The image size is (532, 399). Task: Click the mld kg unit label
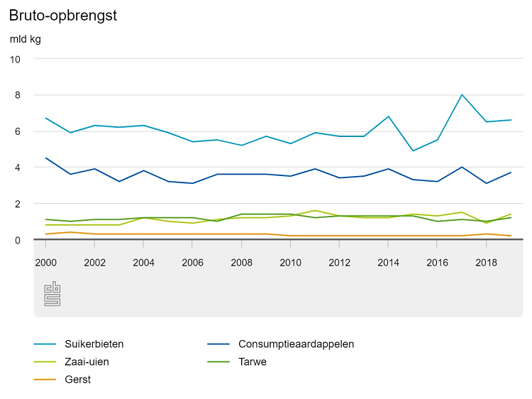25,39
